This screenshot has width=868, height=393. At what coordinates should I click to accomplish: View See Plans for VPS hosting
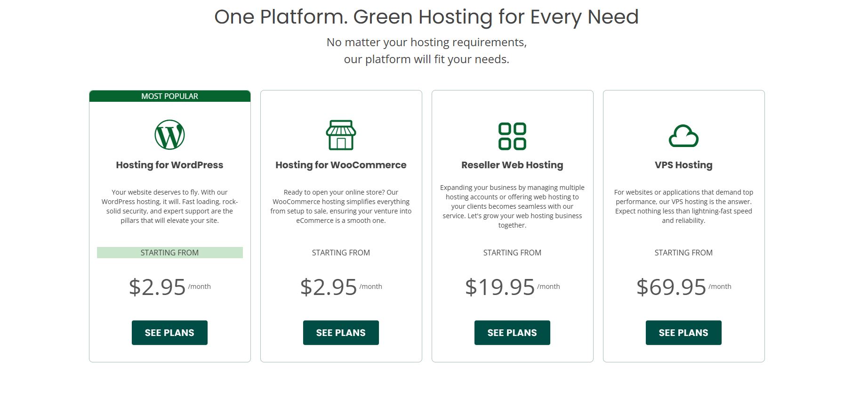click(683, 333)
